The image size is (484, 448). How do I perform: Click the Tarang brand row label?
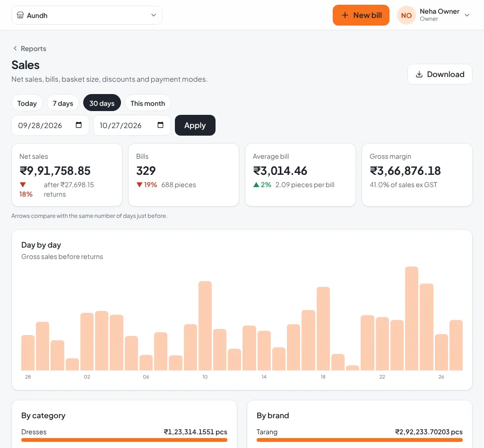pyautogui.click(x=267, y=431)
